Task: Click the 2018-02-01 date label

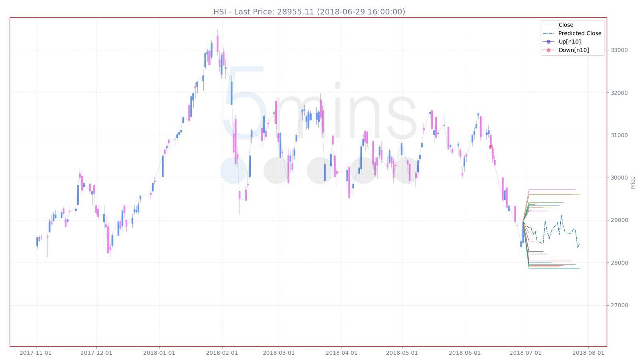Action: (x=222, y=353)
